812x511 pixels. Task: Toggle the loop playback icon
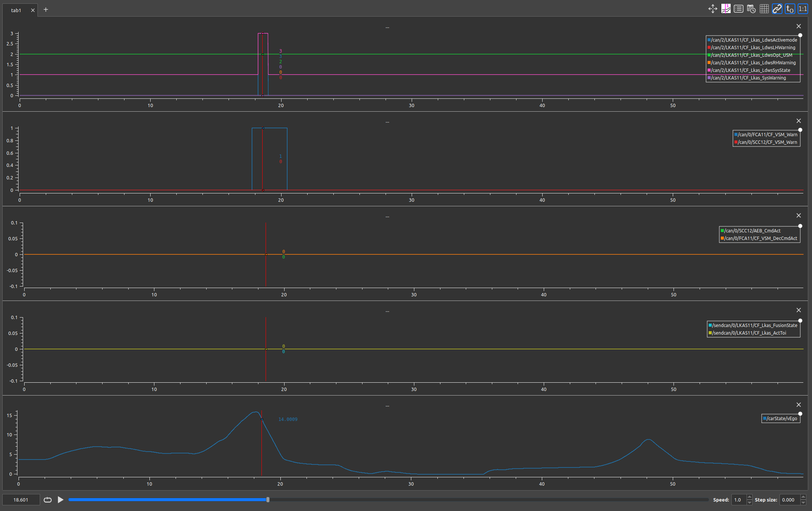click(48, 500)
